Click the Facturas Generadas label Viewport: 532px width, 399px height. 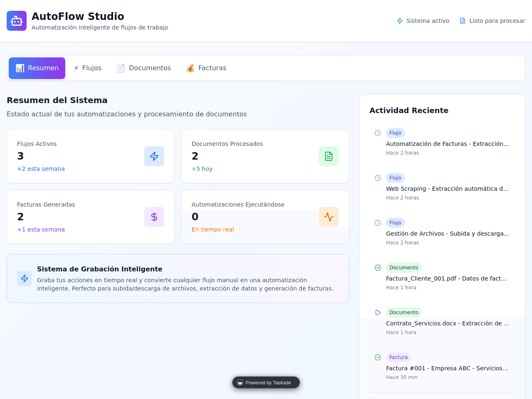pyautogui.click(x=46, y=204)
